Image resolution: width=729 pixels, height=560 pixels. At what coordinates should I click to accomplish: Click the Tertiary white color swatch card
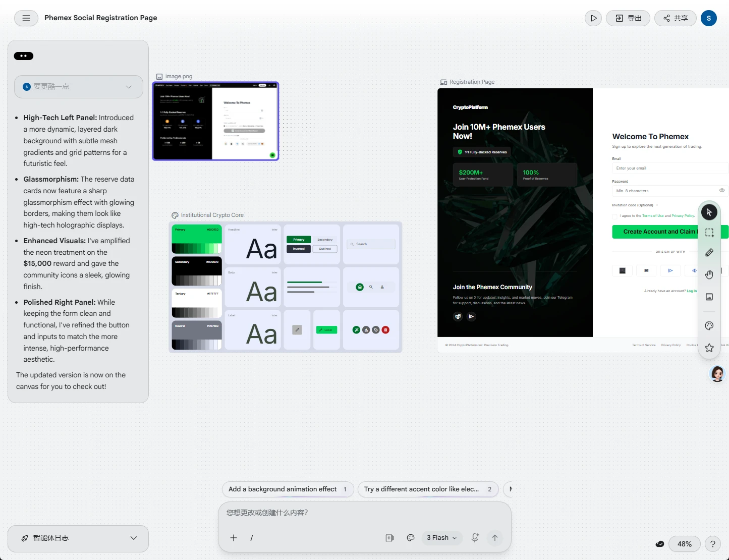pos(197,303)
